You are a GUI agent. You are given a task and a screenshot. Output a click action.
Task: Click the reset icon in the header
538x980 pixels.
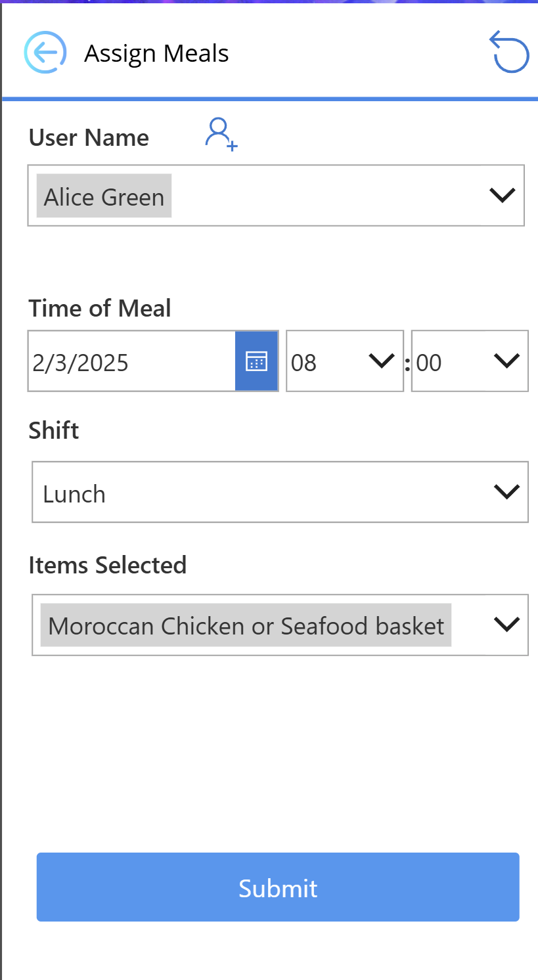(x=509, y=52)
